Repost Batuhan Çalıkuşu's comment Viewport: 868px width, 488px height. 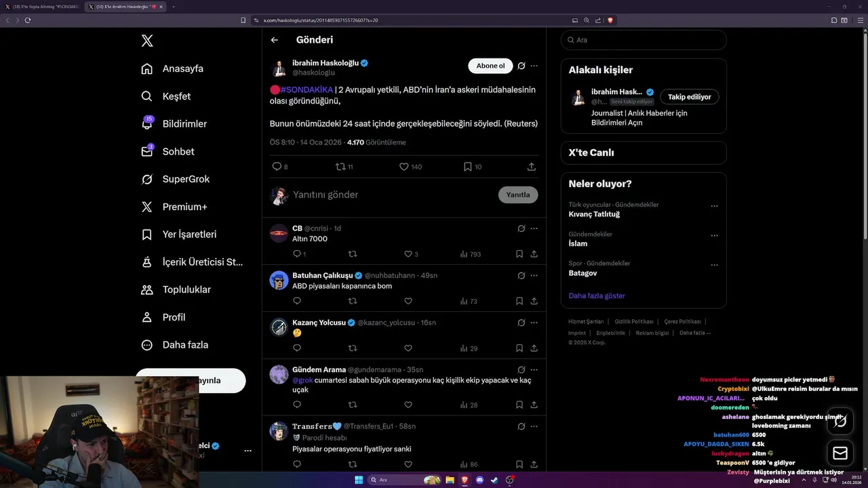(353, 302)
